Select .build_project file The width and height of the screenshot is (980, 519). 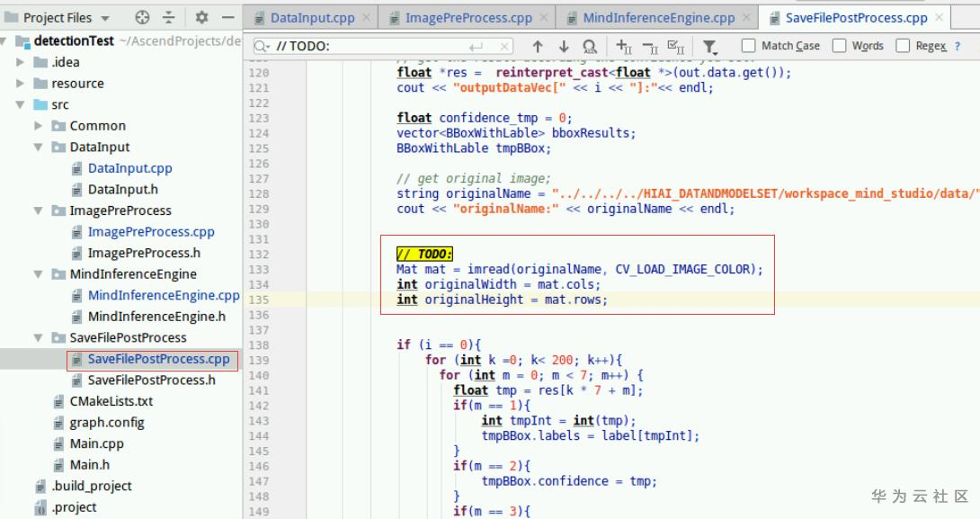(x=91, y=486)
